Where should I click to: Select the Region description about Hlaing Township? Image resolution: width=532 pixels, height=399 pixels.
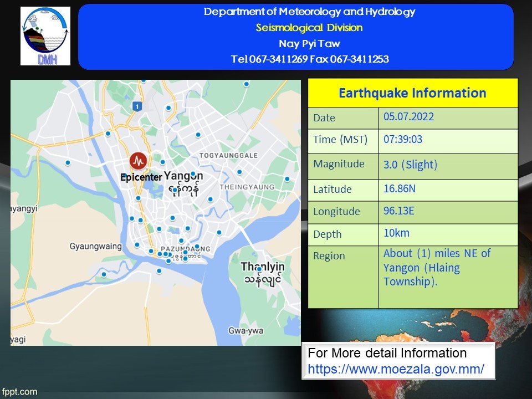point(437,268)
